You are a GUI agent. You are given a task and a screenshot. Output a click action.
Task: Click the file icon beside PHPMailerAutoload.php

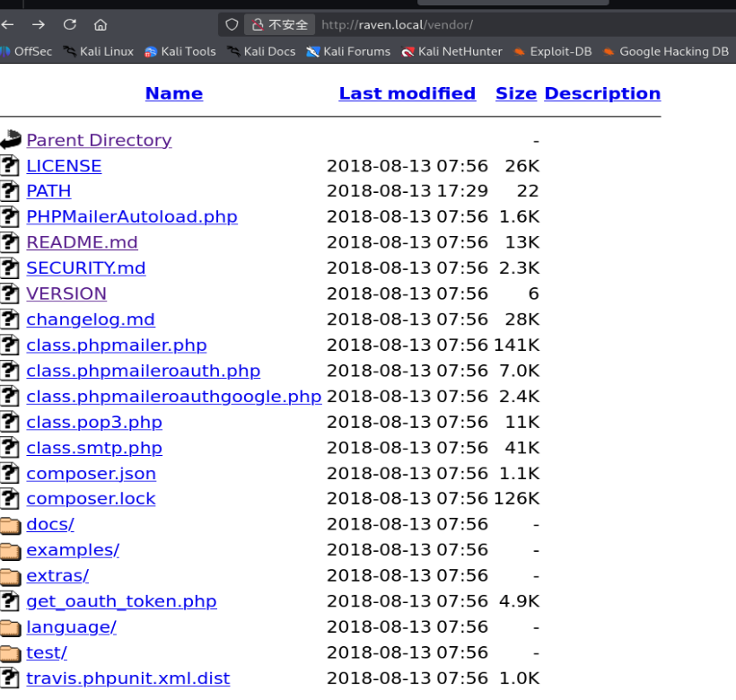[x=10, y=217]
